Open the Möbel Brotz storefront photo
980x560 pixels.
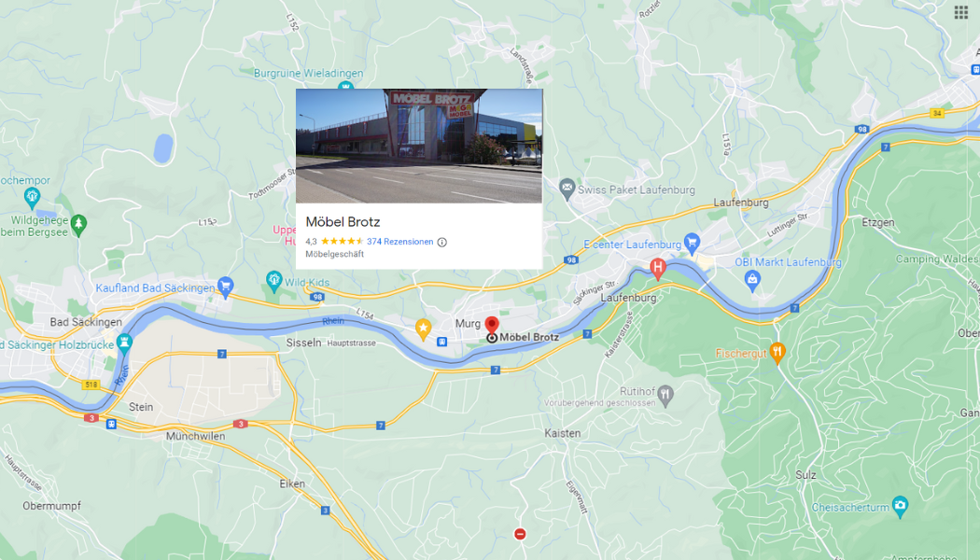419,146
